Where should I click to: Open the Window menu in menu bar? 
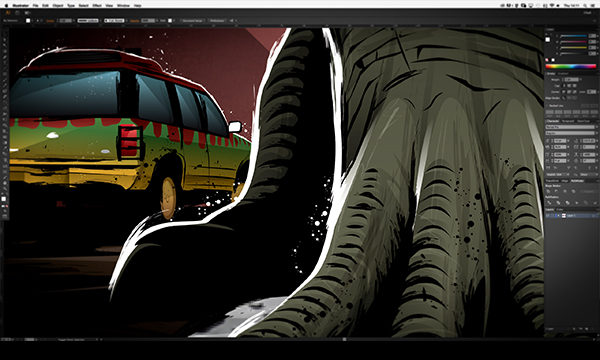[123, 6]
